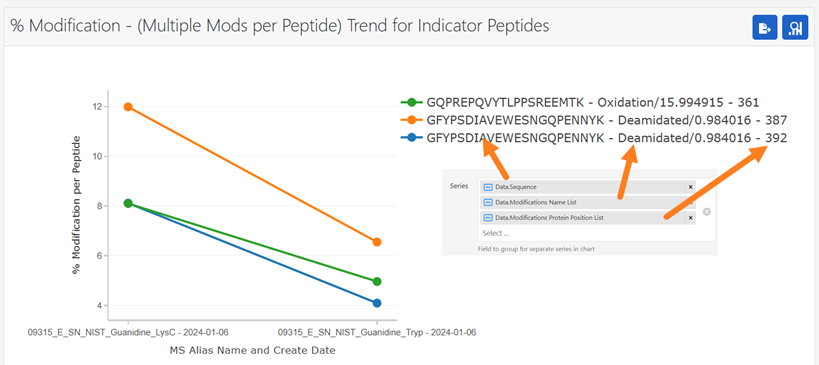Viewport: 819px width, 365px height.
Task: Click the green legend marker swatch
Action: coord(412,102)
